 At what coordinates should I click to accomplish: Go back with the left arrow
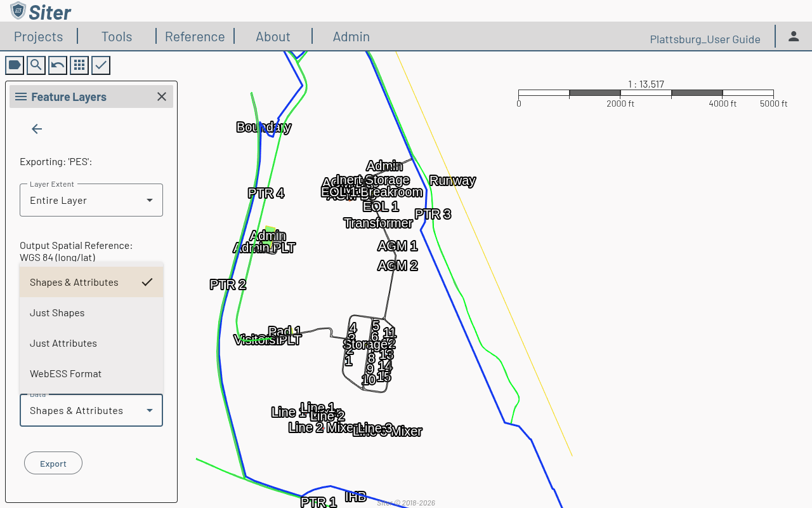tap(37, 129)
